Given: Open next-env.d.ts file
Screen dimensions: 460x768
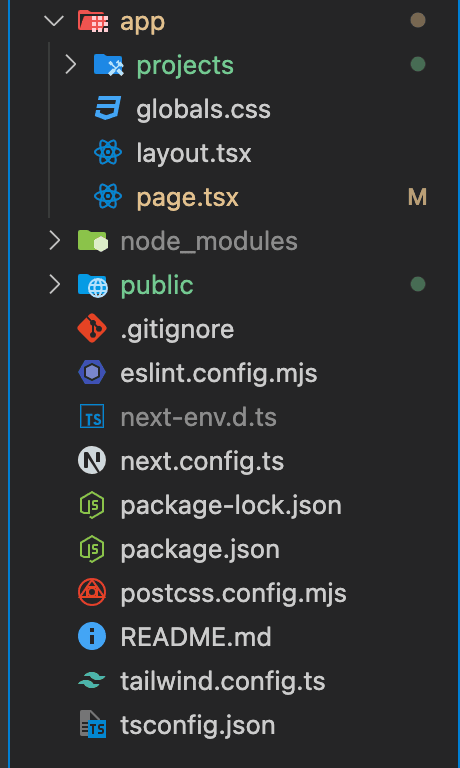Looking at the screenshot, I should pos(198,417).
